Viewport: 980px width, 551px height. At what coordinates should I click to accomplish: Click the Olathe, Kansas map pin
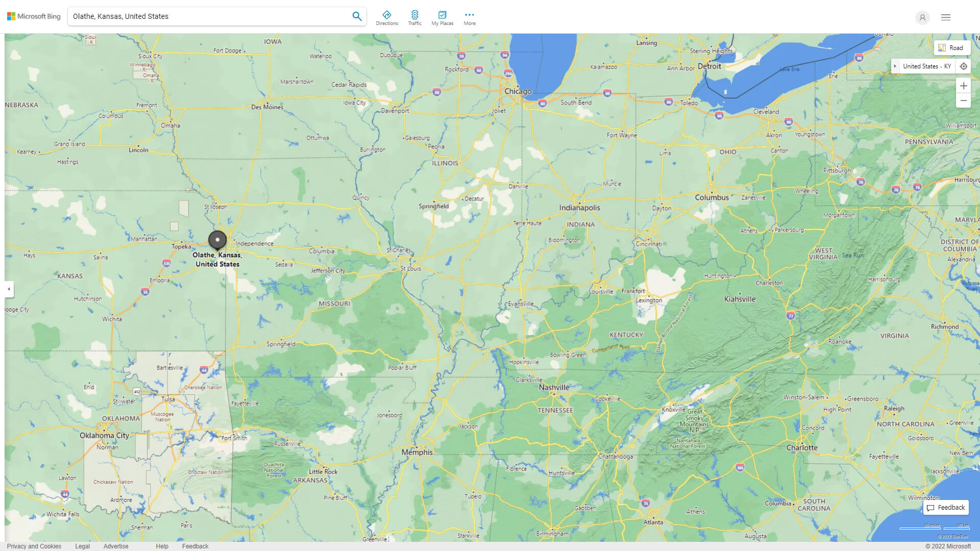(217, 239)
